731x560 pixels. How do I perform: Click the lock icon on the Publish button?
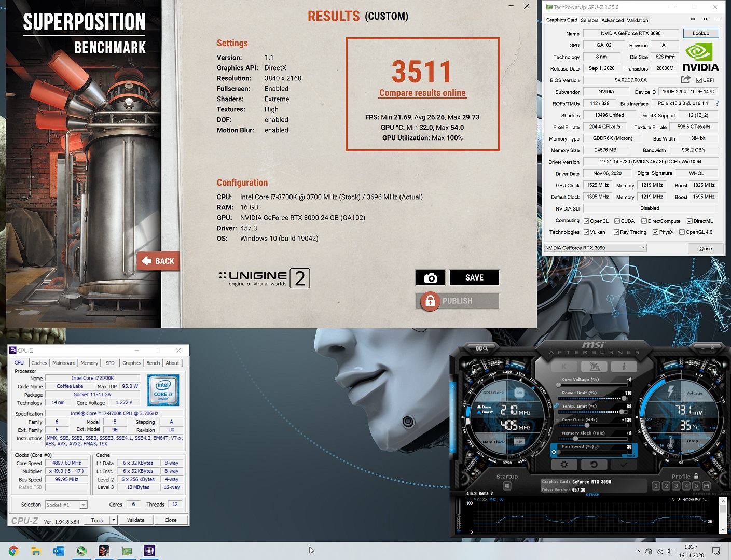[430, 301]
